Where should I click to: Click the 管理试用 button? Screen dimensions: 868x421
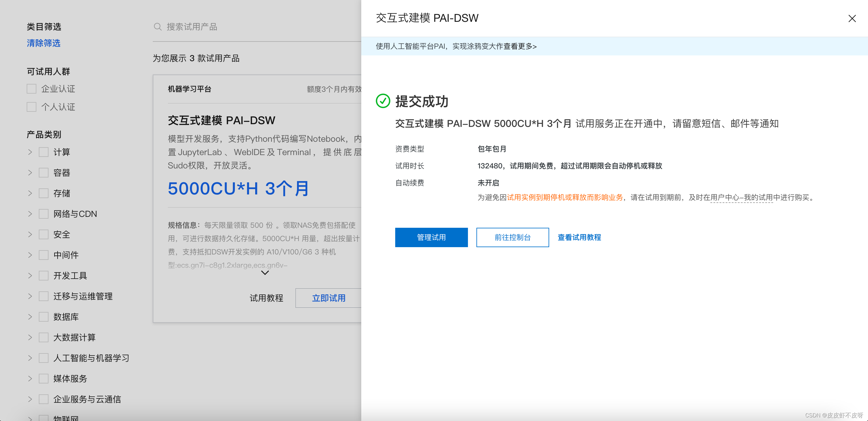coord(431,237)
